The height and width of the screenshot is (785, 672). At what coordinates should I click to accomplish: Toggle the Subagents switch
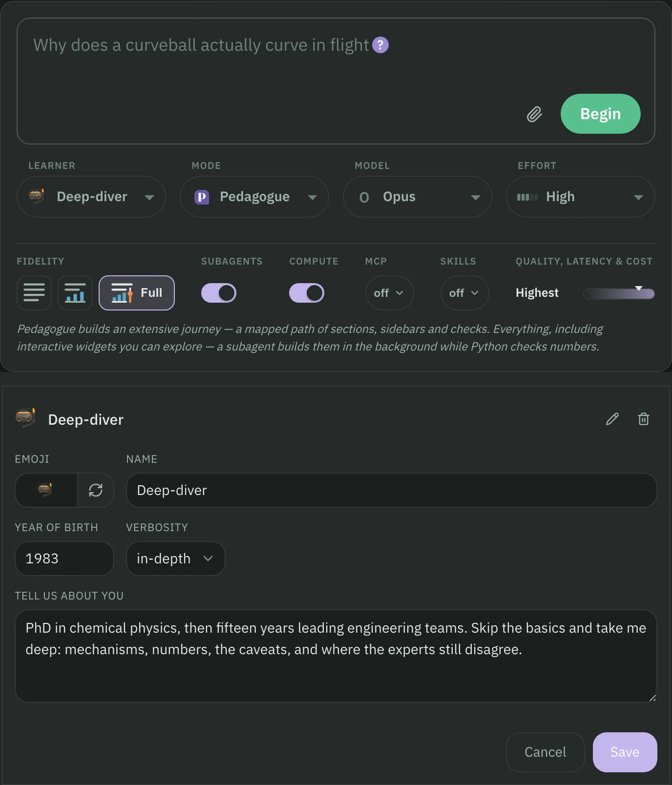[x=219, y=293]
